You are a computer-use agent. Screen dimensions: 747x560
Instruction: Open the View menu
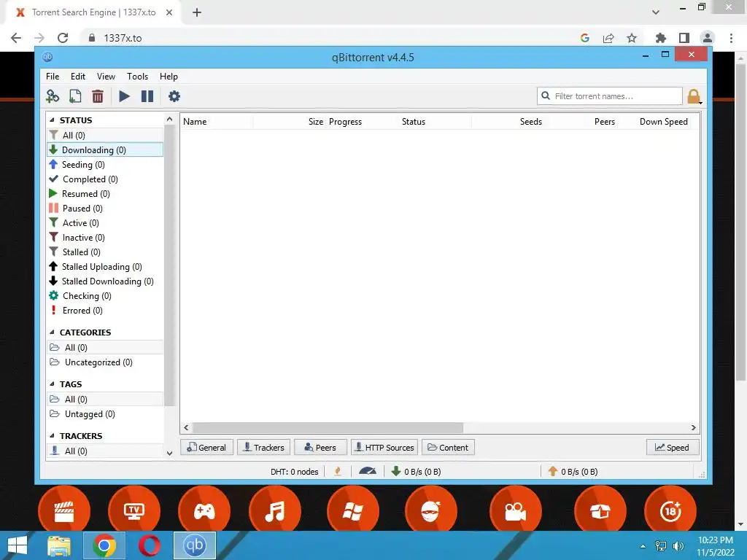106,76
